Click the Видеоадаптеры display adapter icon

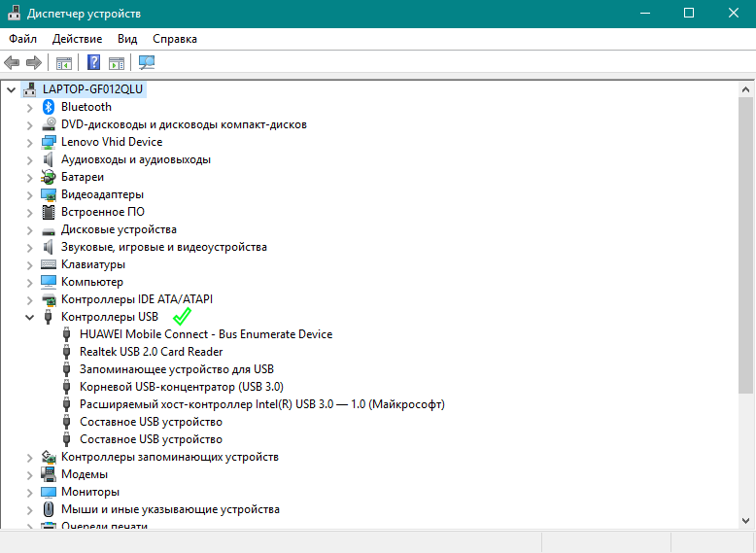(x=49, y=194)
